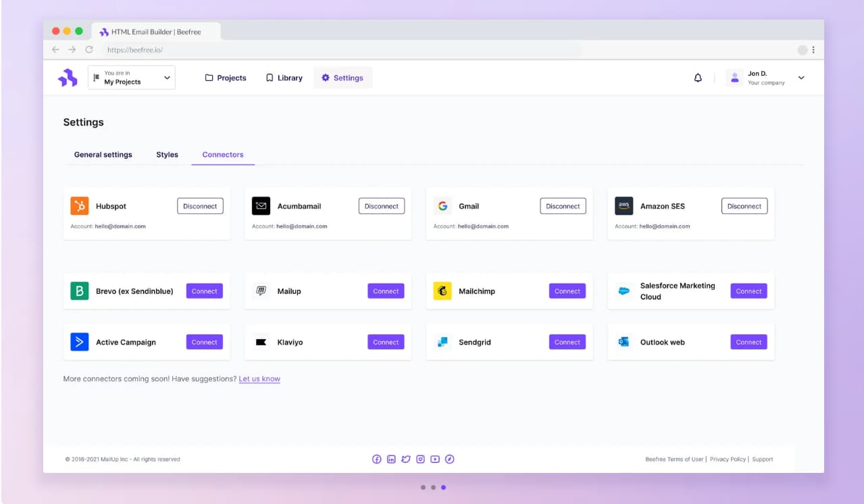Click the Amazon SES aws logo

point(624,206)
